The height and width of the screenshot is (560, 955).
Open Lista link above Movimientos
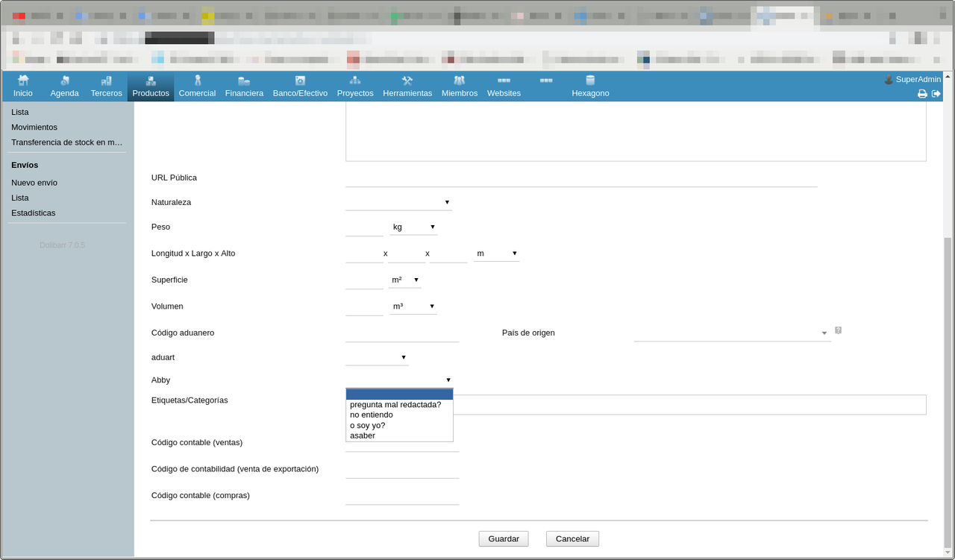tap(20, 112)
